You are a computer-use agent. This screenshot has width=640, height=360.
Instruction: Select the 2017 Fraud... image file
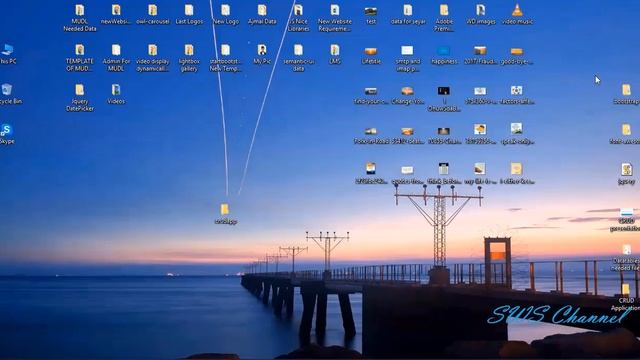pos(480,54)
